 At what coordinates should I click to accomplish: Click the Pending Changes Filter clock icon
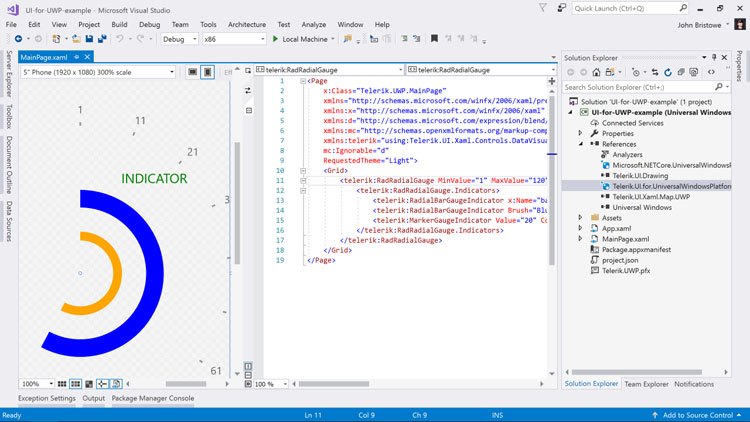(x=636, y=72)
